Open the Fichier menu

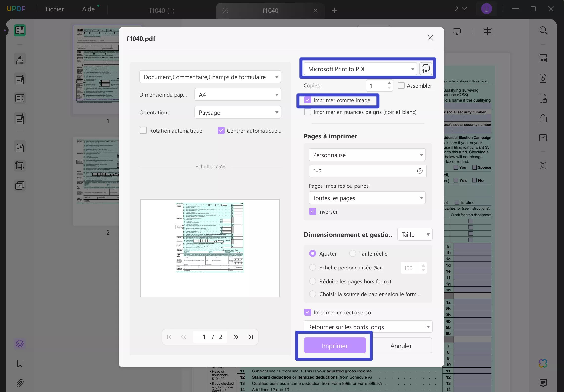coord(54,9)
